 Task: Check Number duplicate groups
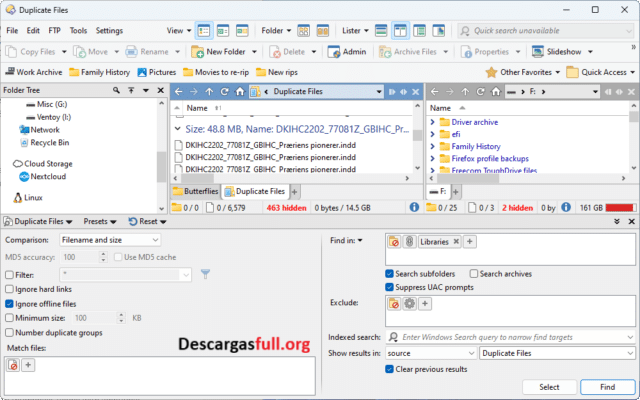tap(9, 333)
